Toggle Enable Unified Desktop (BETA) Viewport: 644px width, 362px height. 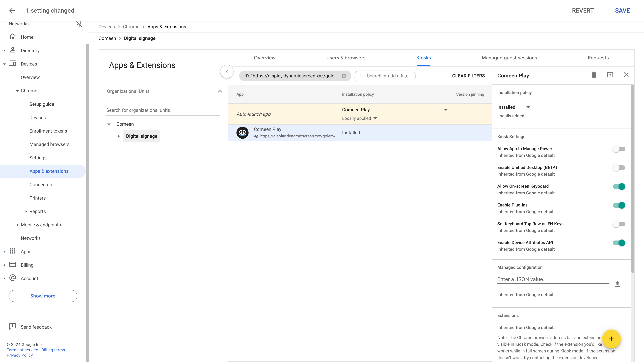pyautogui.click(x=619, y=168)
